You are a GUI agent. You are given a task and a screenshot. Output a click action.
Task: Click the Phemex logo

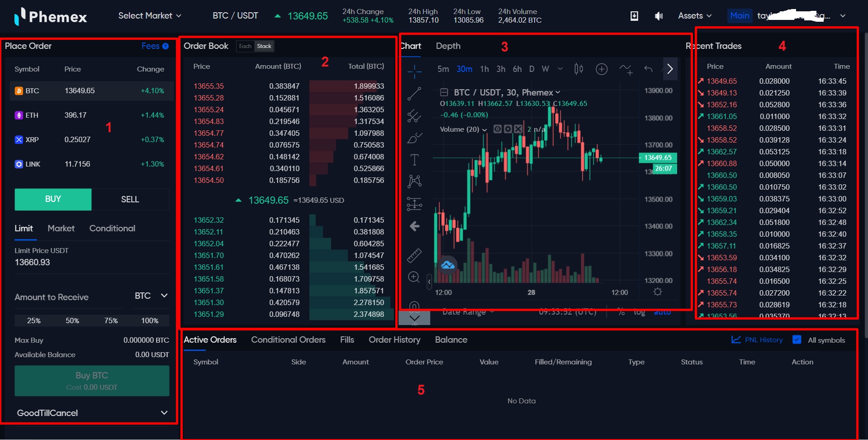(51, 17)
